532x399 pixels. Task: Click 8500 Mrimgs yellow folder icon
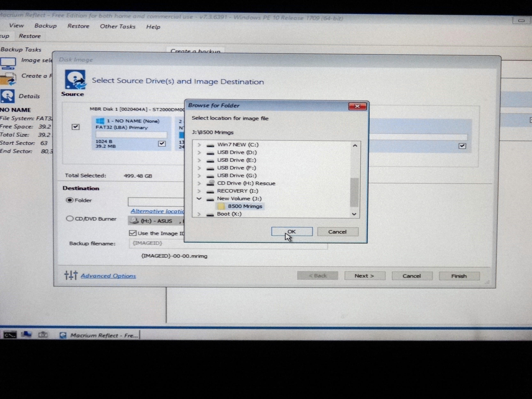click(x=221, y=206)
